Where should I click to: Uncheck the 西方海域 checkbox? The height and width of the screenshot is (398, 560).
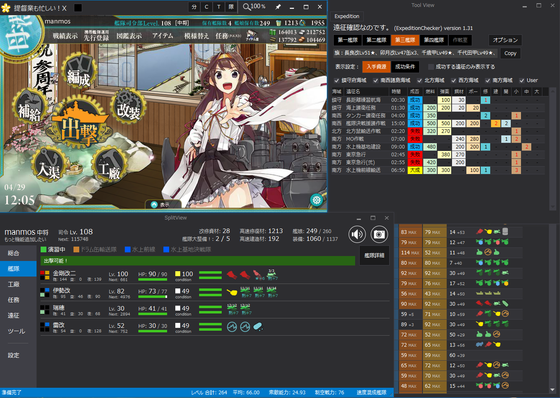[454, 80]
